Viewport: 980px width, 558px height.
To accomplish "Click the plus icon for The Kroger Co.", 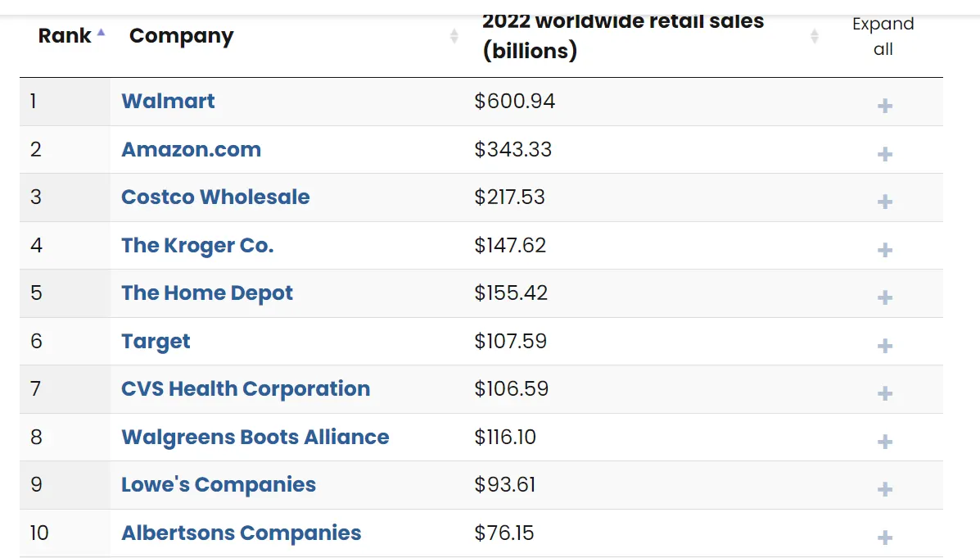I will coord(884,250).
